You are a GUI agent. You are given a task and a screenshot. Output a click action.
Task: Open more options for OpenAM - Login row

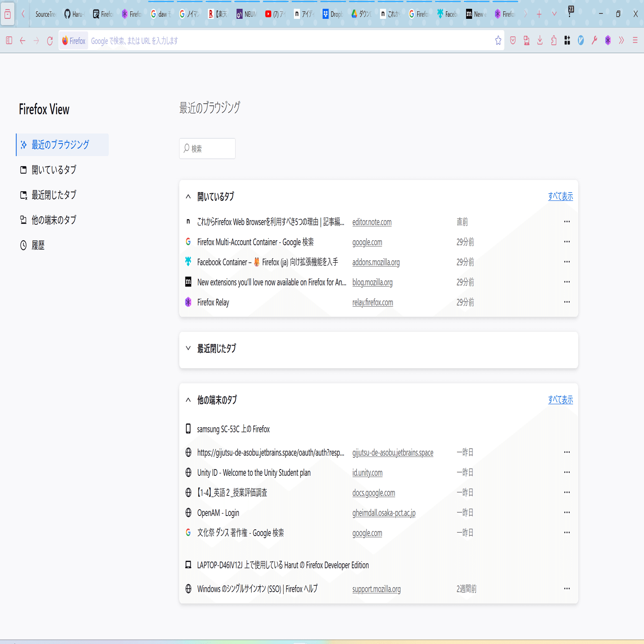click(567, 513)
